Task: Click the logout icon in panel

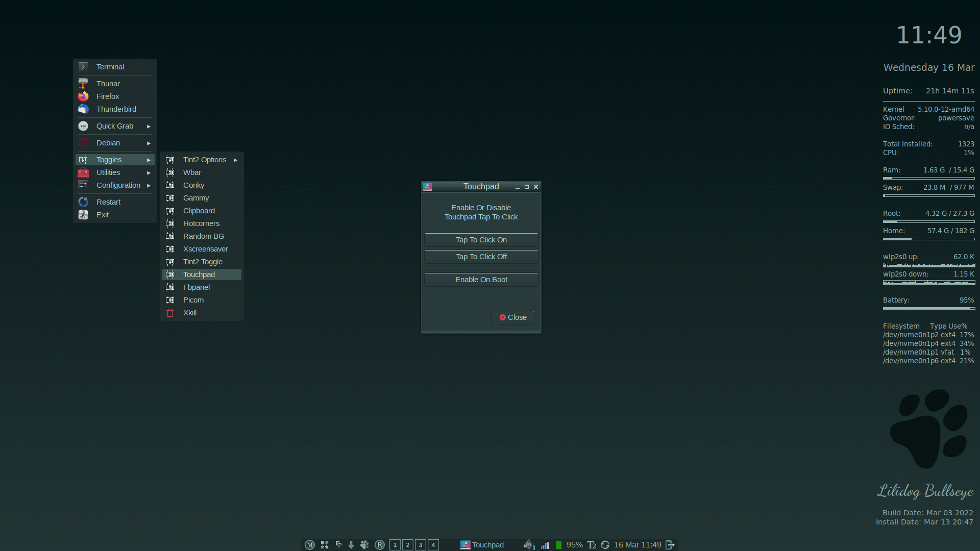Action: (x=670, y=545)
